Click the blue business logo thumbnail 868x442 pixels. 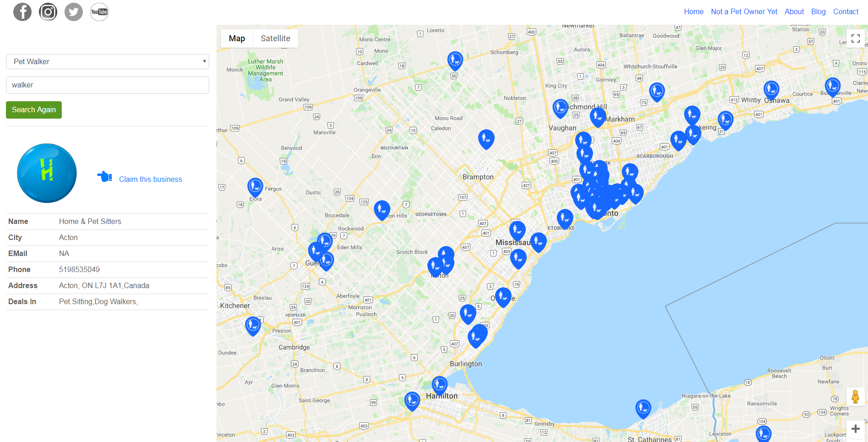click(x=47, y=173)
